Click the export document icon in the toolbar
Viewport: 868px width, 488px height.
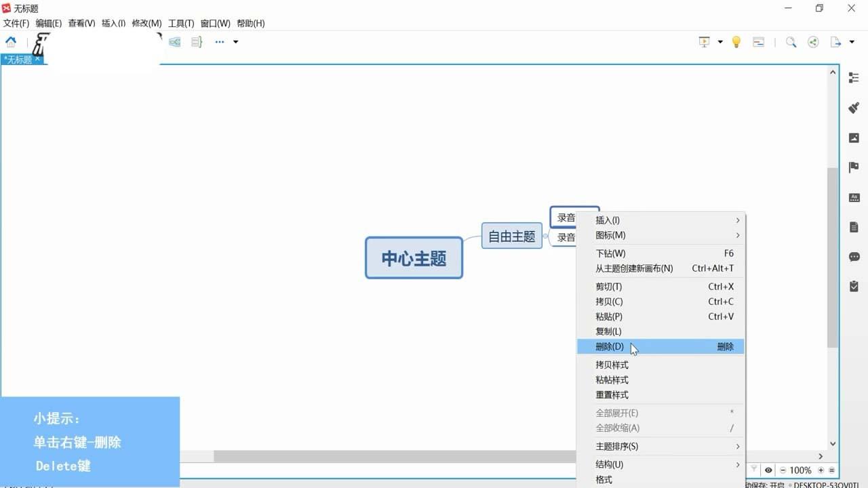coord(835,41)
